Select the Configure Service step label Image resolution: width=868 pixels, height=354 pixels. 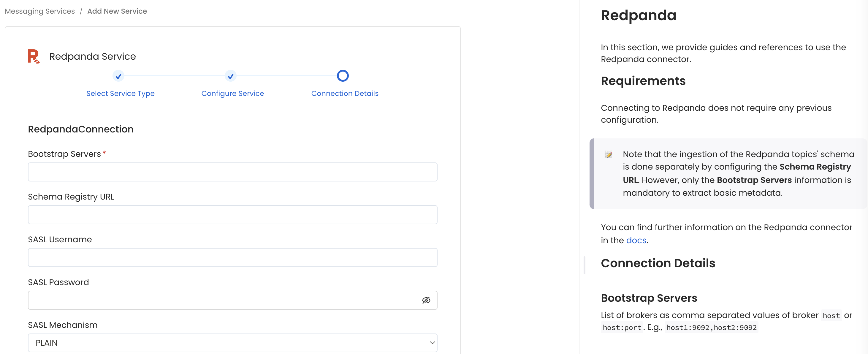click(232, 93)
